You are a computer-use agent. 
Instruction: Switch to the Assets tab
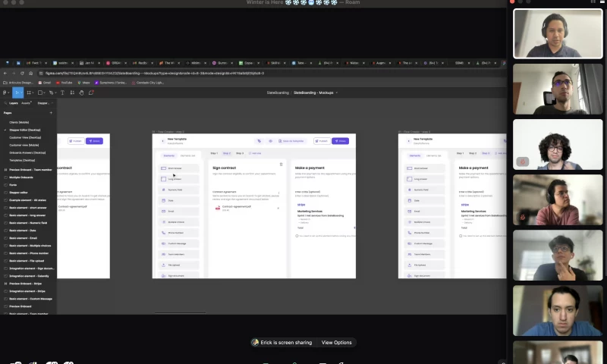pyautogui.click(x=26, y=102)
